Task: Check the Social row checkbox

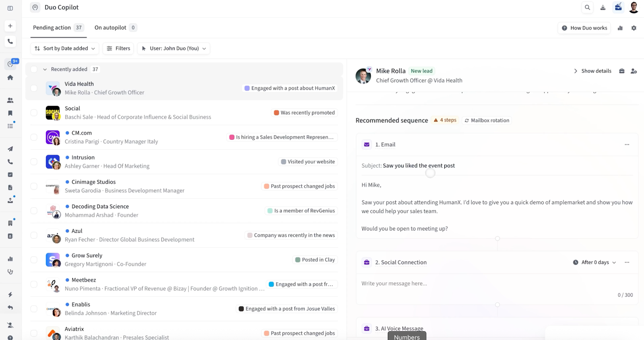Action: (x=34, y=113)
